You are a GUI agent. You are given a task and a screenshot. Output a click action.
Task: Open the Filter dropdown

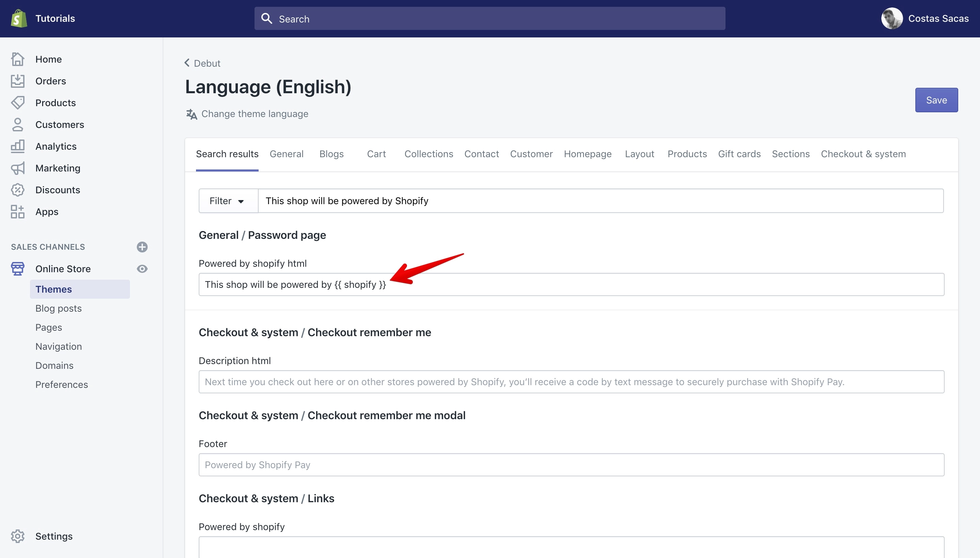(228, 201)
